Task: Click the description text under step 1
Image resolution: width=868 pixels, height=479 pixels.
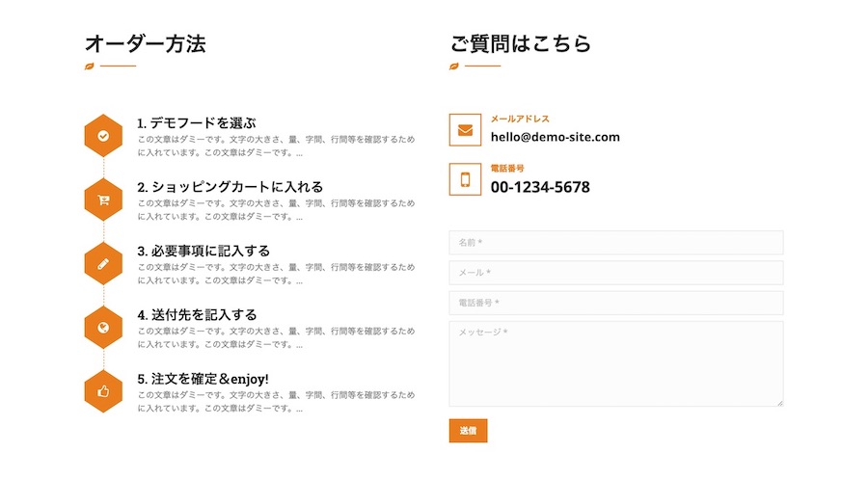Action: tap(276, 146)
